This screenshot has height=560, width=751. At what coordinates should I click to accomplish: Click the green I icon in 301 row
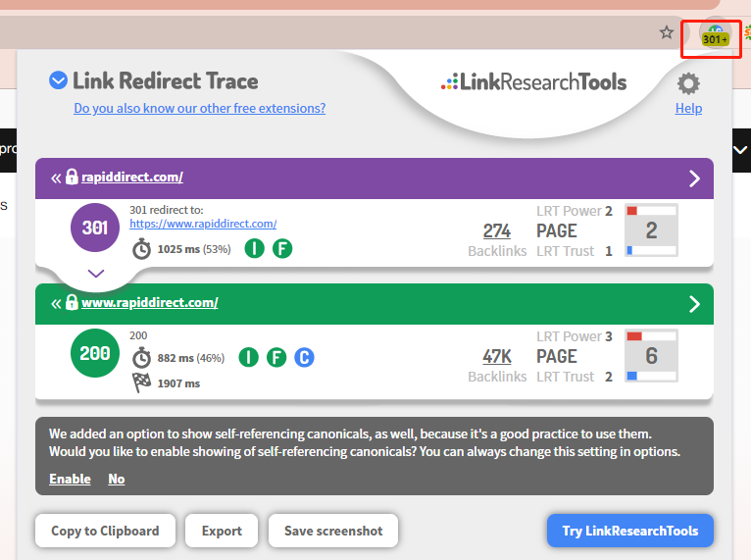(x=254, y=249)
